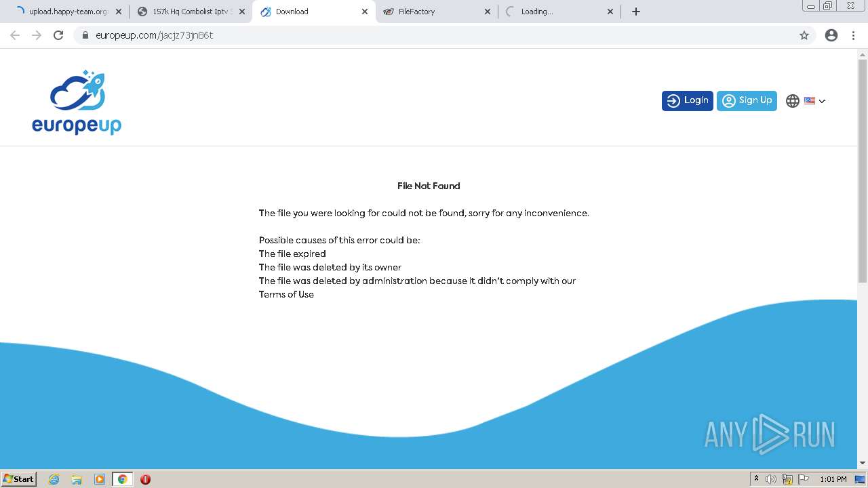Click the scrollbar down arrow

coord(863,463)
